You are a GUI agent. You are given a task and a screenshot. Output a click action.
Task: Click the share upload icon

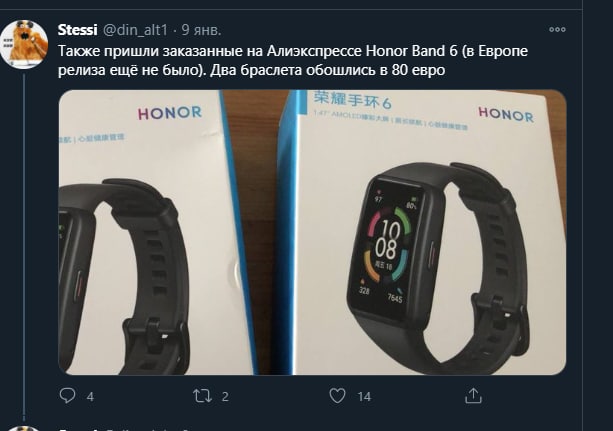473,395
